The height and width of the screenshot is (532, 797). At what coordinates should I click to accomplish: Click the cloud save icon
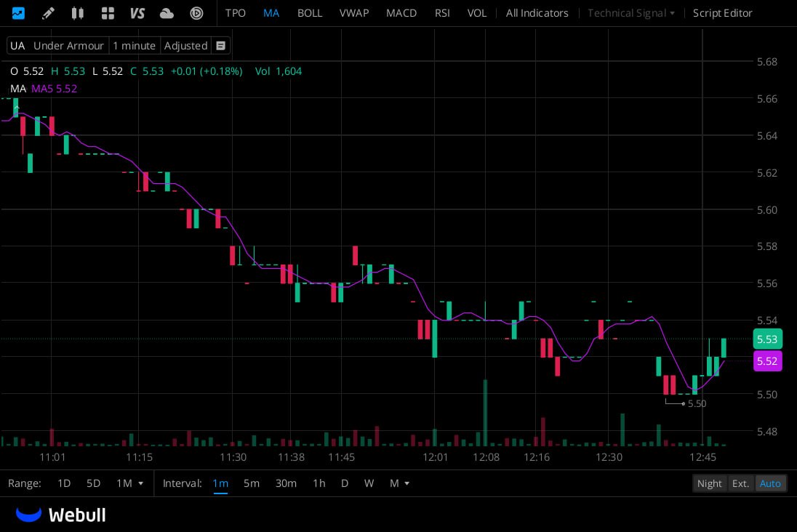(x=167, y=13)
